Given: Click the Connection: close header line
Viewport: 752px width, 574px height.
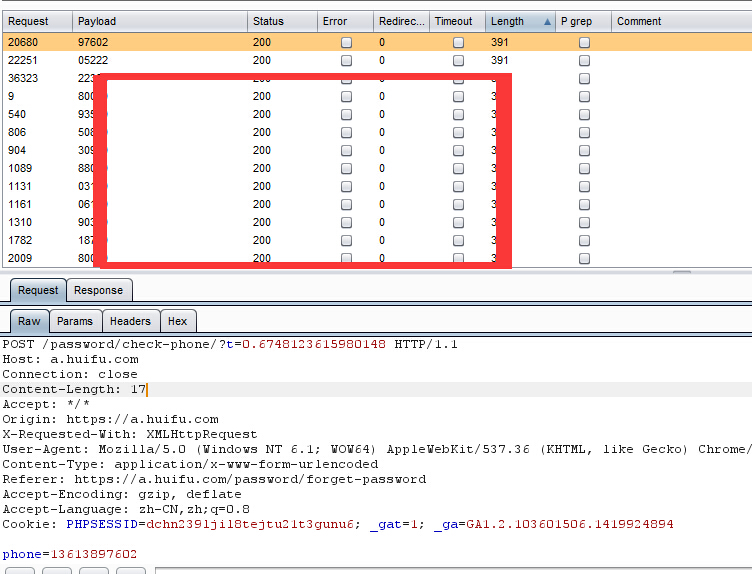Looking at the screenshot, I should (70, 375).
